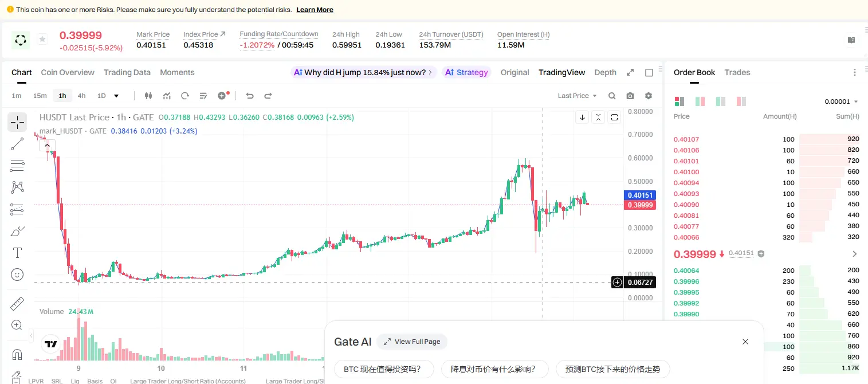Open the forecasting and measurement tools
This screenshot has height=384, width=868.
[17, 209]
